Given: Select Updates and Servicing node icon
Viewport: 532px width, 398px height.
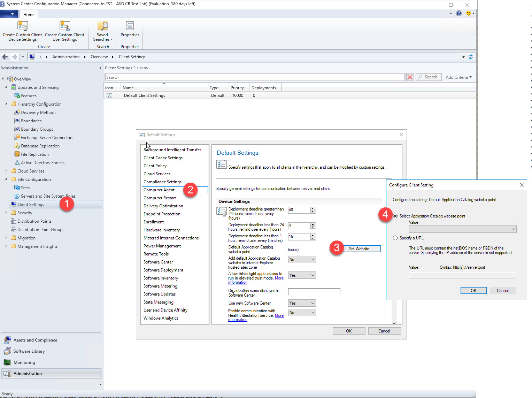Looking at the screenshot, I should (13, 87).
